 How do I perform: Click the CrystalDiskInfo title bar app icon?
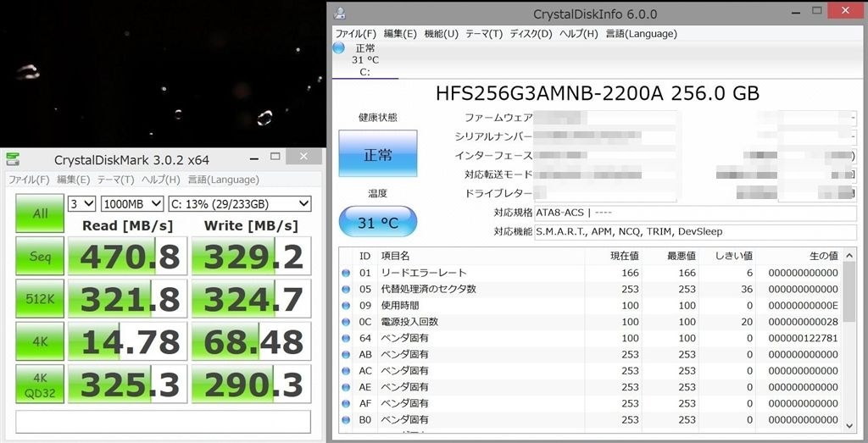point(341,14)
